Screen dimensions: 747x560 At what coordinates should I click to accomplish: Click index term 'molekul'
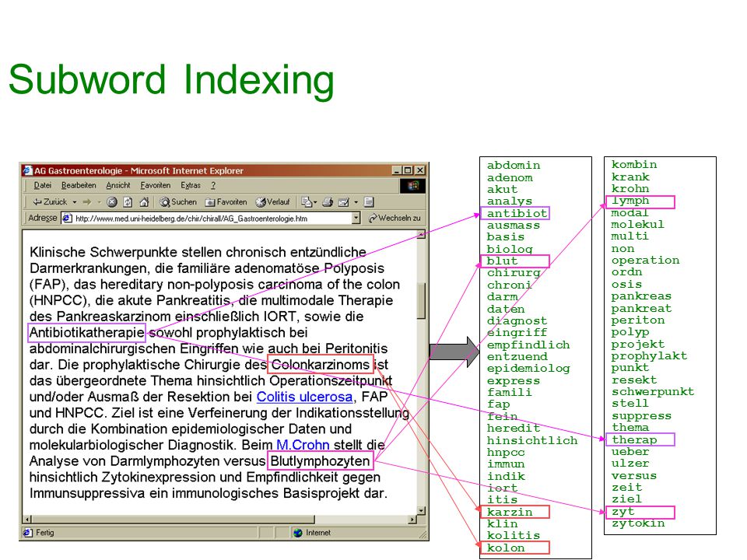(x=638, y=224)
